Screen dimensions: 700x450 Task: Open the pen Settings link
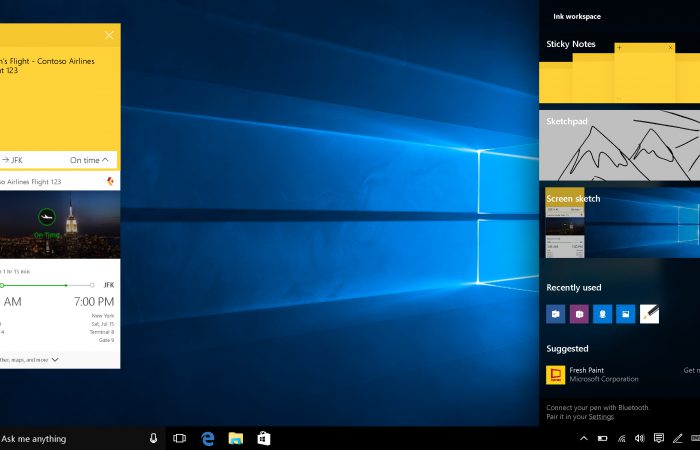click(x=601, y=417)
